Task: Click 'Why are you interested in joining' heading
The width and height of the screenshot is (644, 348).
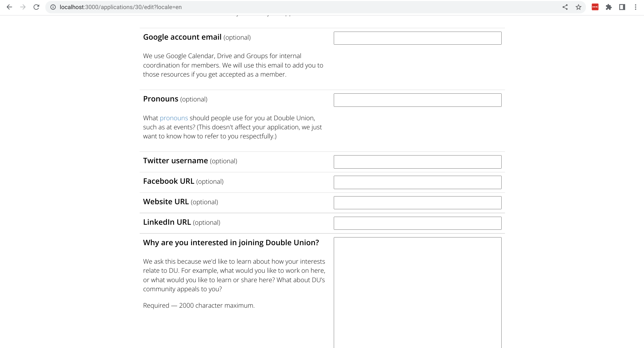Action: pyautogui.click(x=231, y=243)
